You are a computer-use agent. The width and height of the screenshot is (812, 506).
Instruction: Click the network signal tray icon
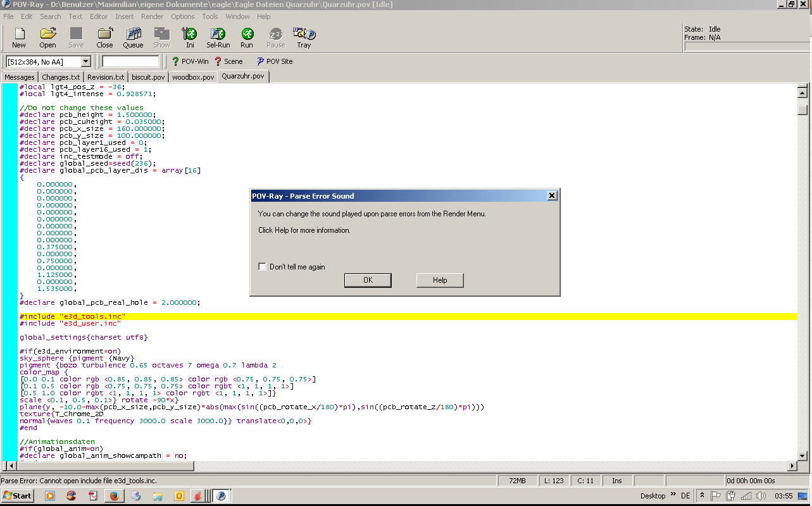[x=746, y=496]
